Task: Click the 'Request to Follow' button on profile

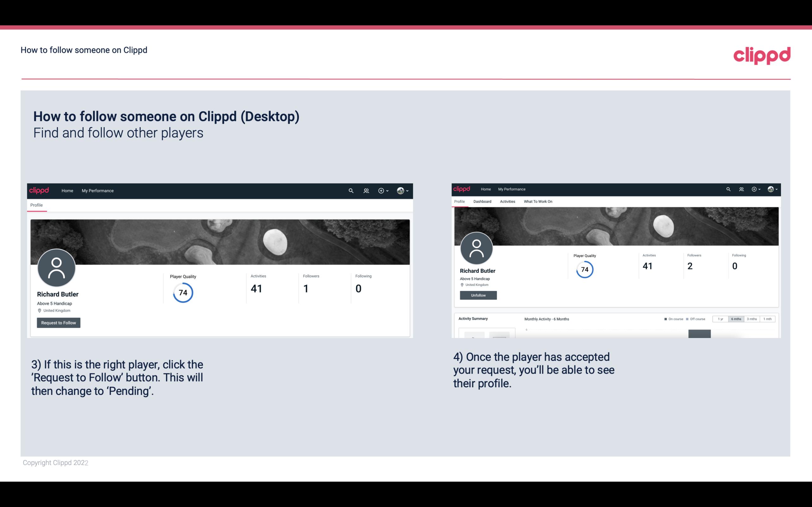Action: coord(58,323)
